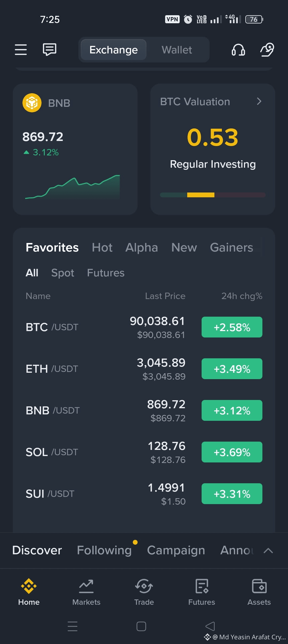
Task: Select the Exchange mode toggle
Action: coord(114,50)
